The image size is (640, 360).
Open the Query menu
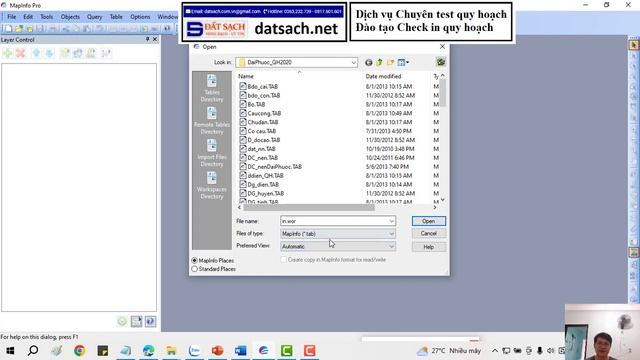(x=94, y=17)
